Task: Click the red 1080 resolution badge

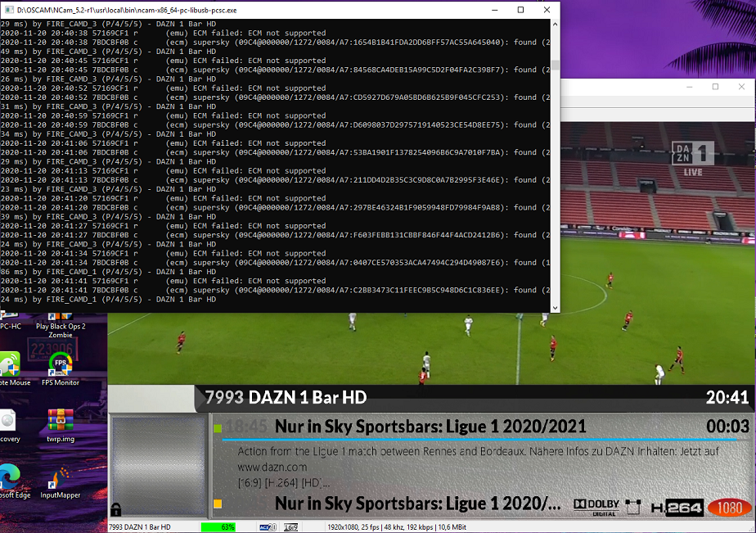Action: point(730,508)
